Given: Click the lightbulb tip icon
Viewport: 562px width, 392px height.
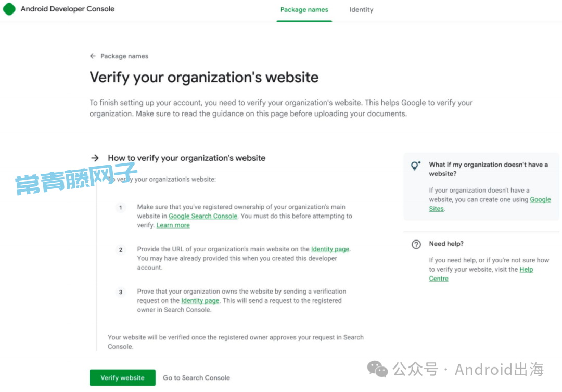Looking at the screenshot, I should coord(416,166).
